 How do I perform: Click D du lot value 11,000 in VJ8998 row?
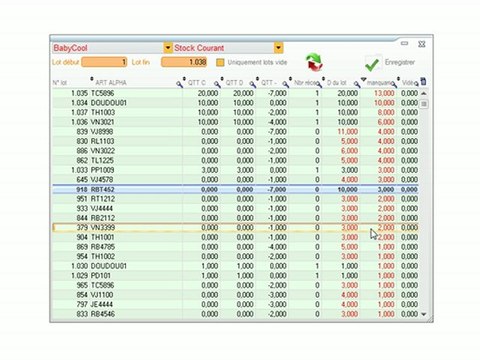348,132
